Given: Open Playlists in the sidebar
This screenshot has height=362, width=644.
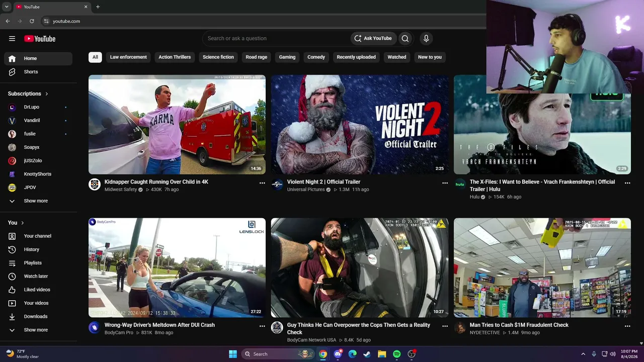Looking at the screenshot, I should point(38,263).
